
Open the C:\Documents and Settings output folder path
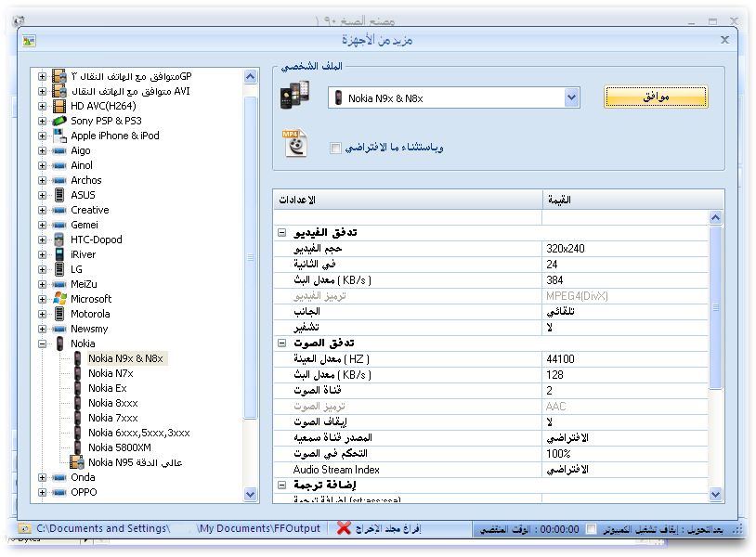pos(178,528)
